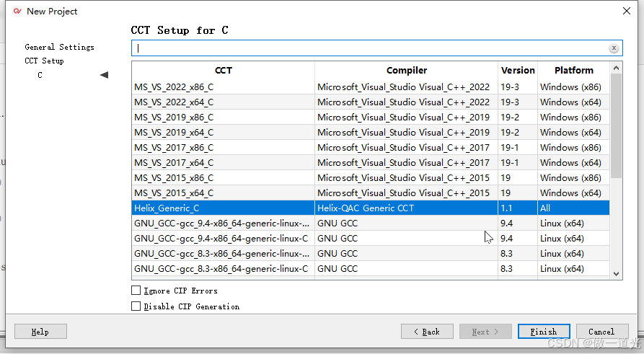Sort the list by the Compiler column header
This screenshot has width=644, height=354.
tap(407, 70)
